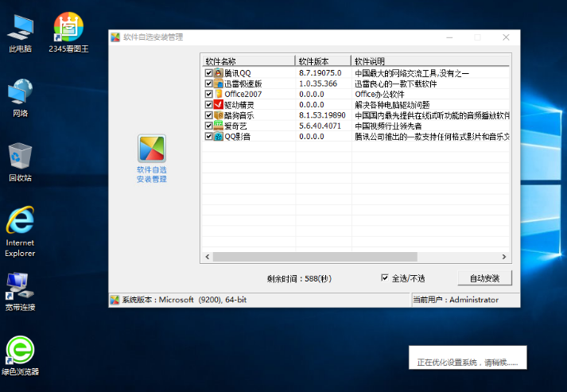Sort by the 软件说明 column header

coord(430,60)
